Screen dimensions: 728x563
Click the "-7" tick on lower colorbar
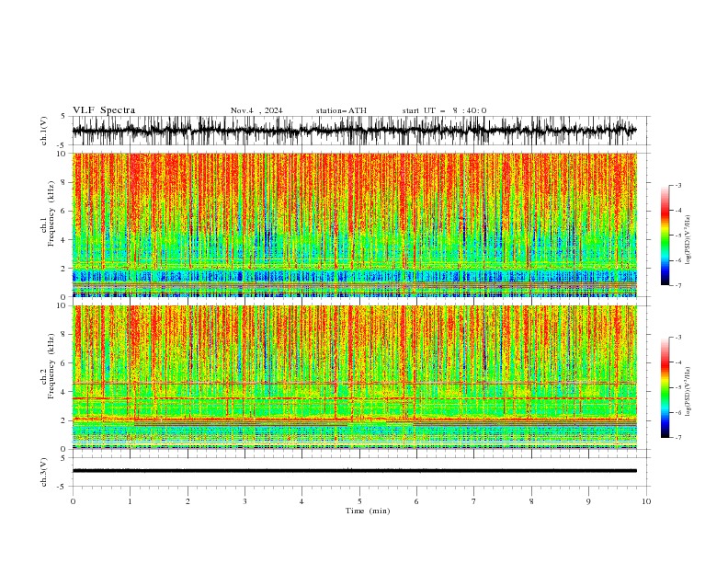click(677, 437)
